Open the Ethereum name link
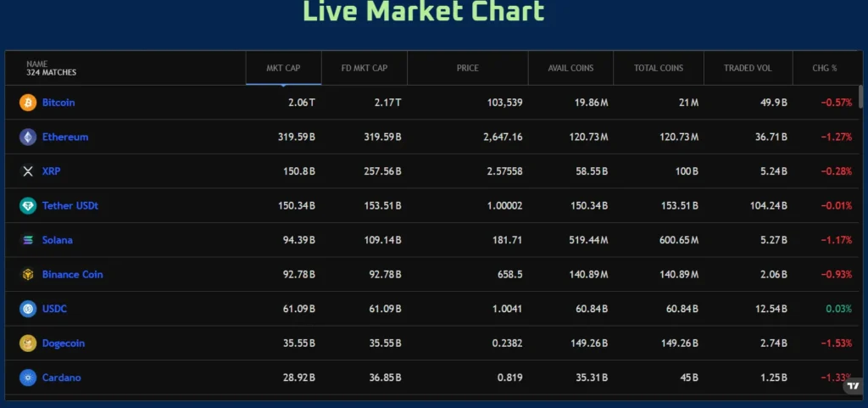Viewport: 868px width, 408px height. 65,137
